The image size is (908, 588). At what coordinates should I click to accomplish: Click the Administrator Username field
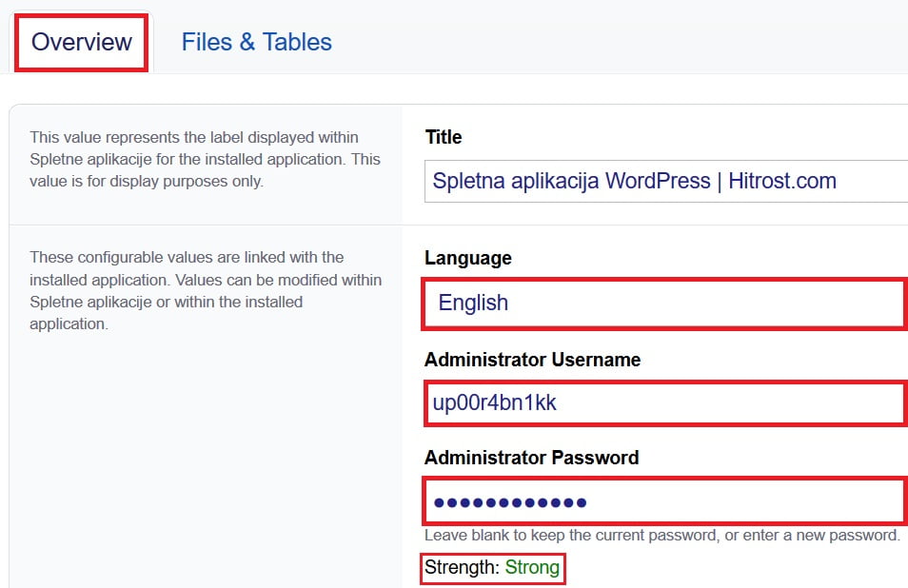[x=662, y=403]
